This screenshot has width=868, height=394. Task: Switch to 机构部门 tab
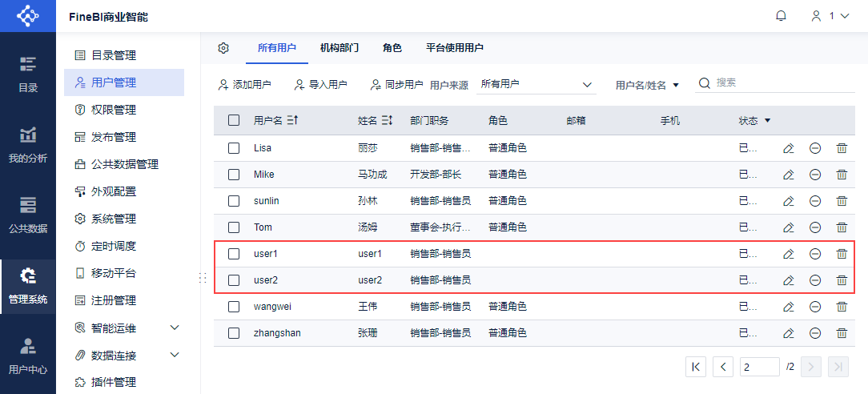340,48
